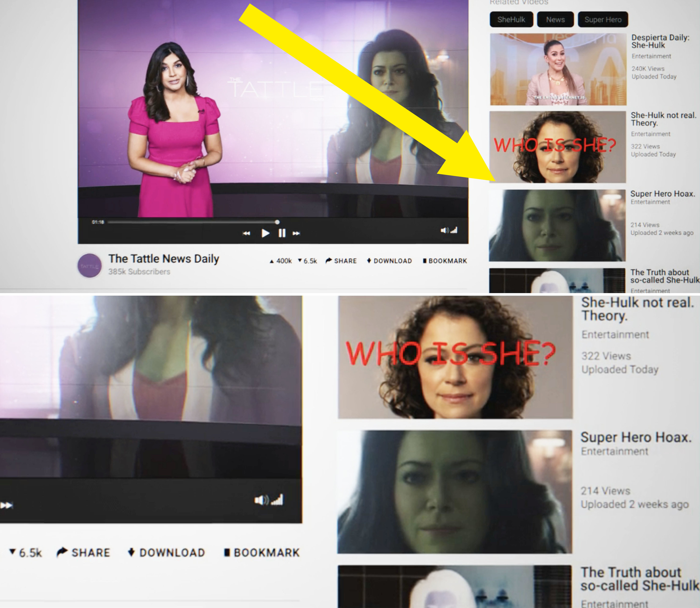700x608 pixels.
Task: Click 'Super Hero Hoax.' title in enlarged close-up
Action: (636, 437)
